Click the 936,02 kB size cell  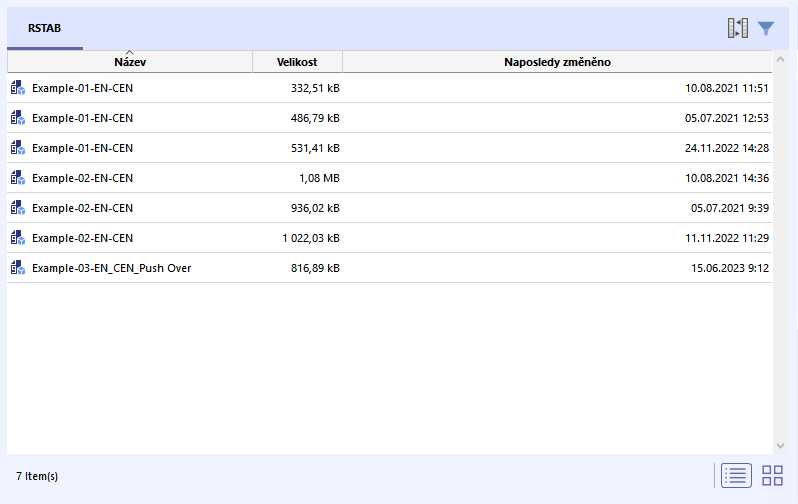pyautogui.click(x=315, y=208)
